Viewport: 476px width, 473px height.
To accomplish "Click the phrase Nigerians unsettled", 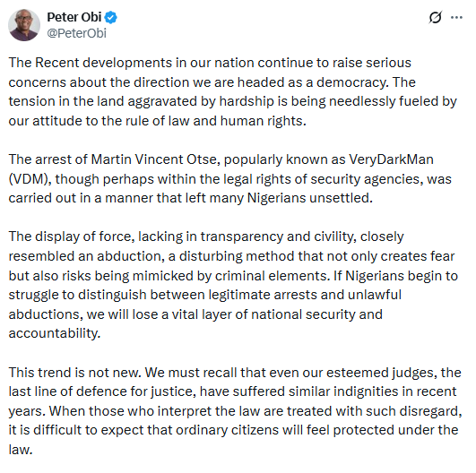I will tap(310, 198).
